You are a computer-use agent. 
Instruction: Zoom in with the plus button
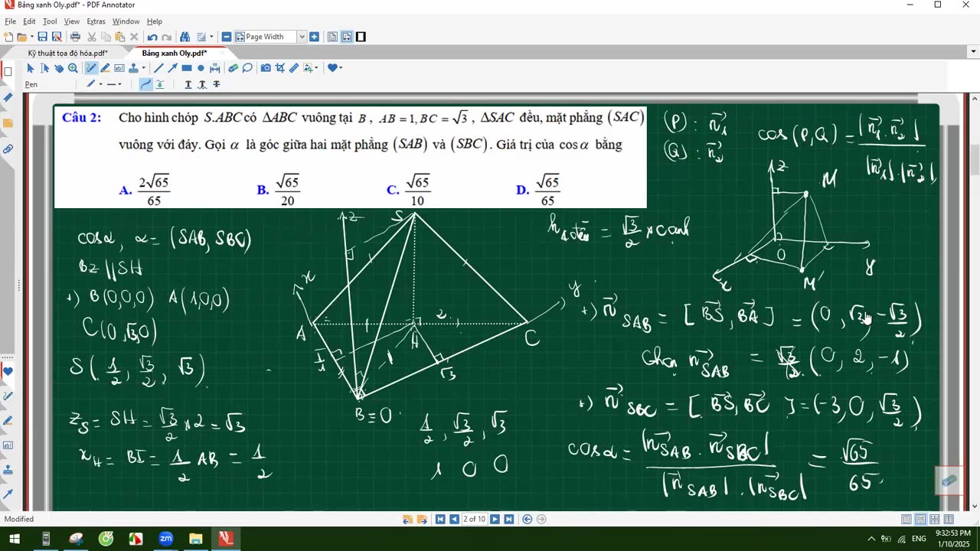(314, 37)
